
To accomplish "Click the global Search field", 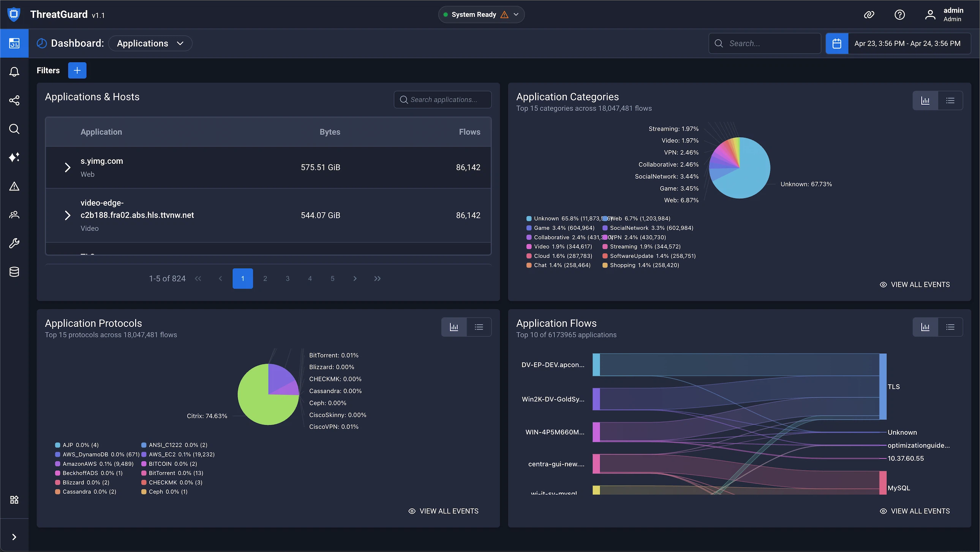I will point(765,43).
